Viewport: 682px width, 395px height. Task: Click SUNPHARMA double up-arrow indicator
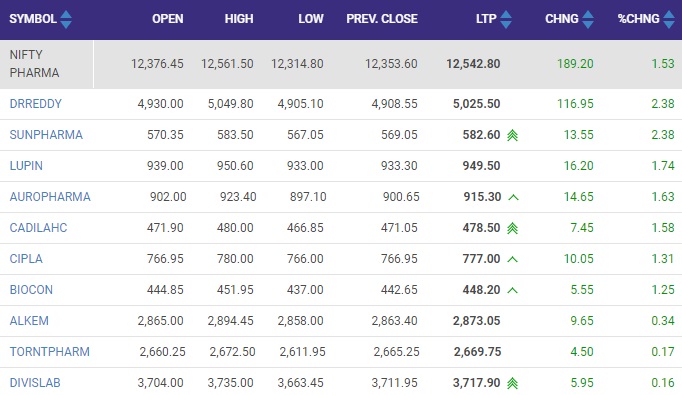[512, 135]
